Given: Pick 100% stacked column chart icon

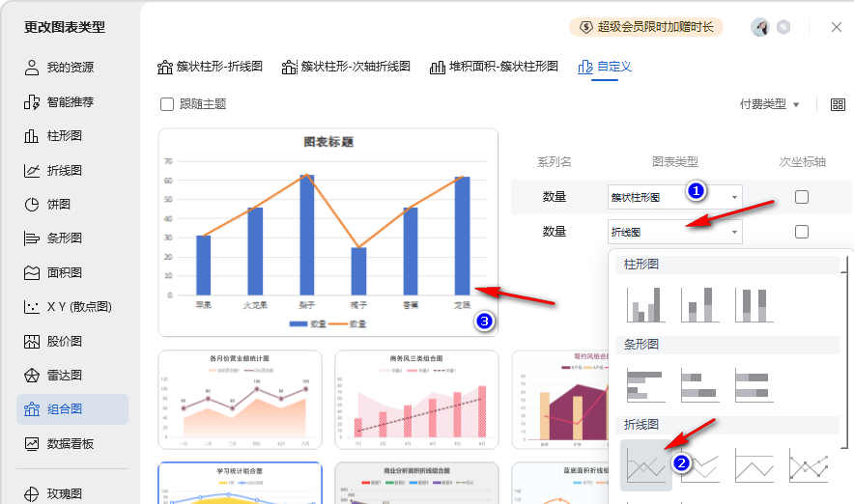Looking at the screenshot, I should click(x=754, y=305).
